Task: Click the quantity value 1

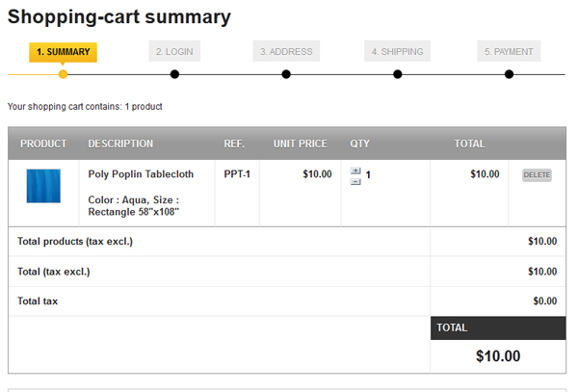Action: (x=368, y=175)
